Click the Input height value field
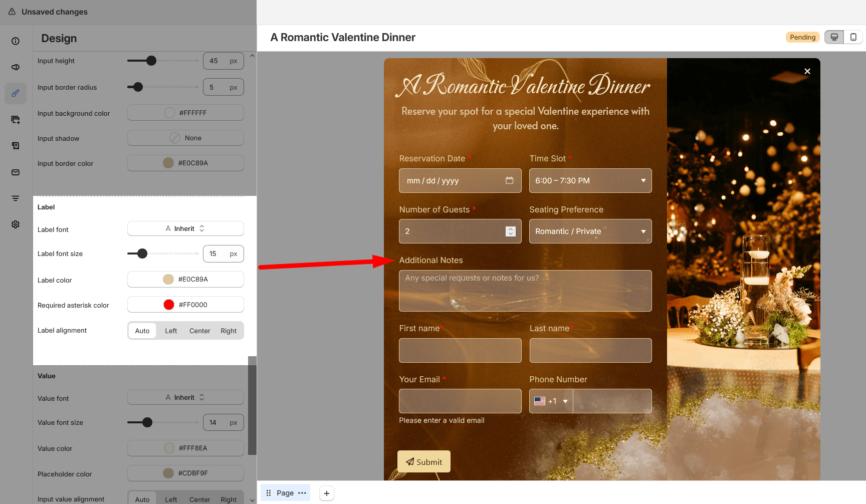This screenshot has height=504, width=866. pos(224,61)
